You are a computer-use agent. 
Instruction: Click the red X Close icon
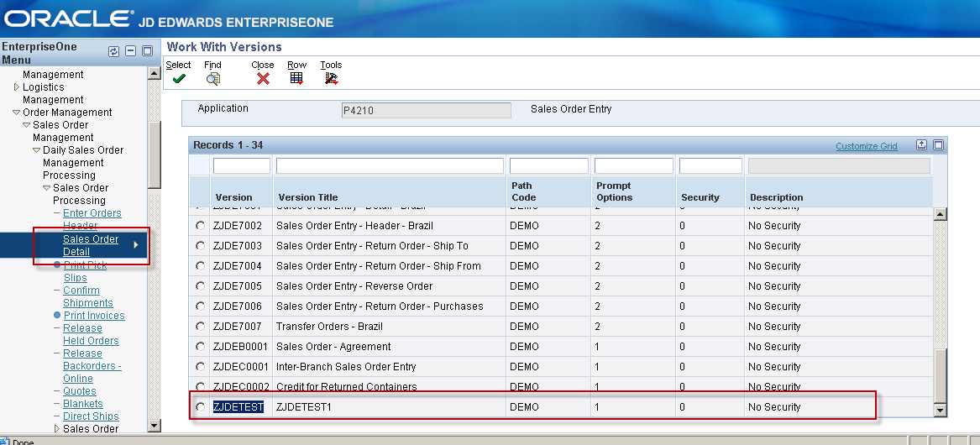(x=263, y=79)
